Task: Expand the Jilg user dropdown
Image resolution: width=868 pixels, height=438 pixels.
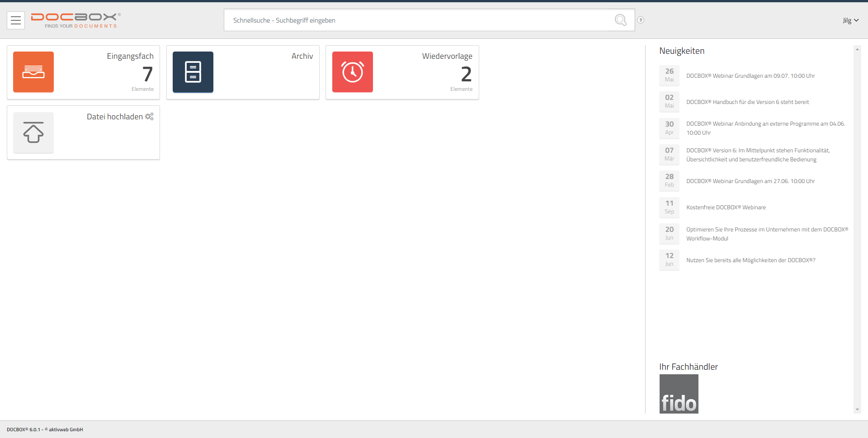Action: [x=850, y=20]
